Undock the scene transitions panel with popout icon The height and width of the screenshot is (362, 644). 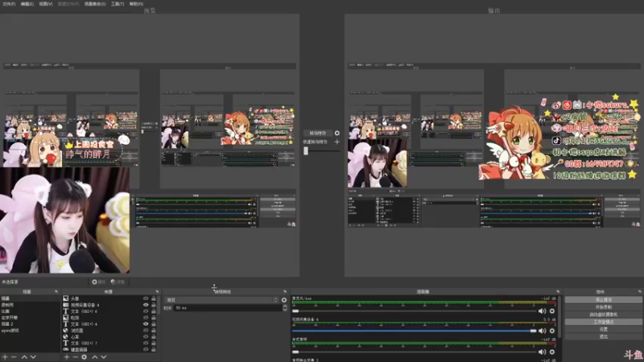pyautogui.click(x=285, y=291)
